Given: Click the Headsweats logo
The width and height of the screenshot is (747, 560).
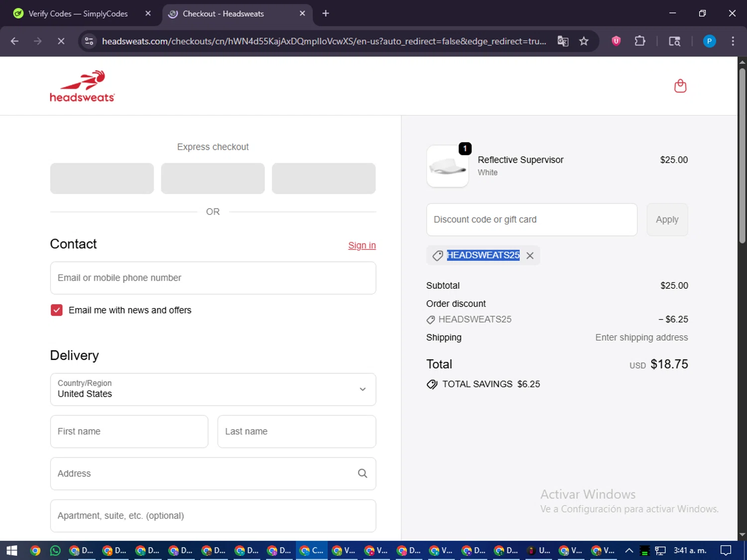Looking at the screenshot, I should click(82, 86).
